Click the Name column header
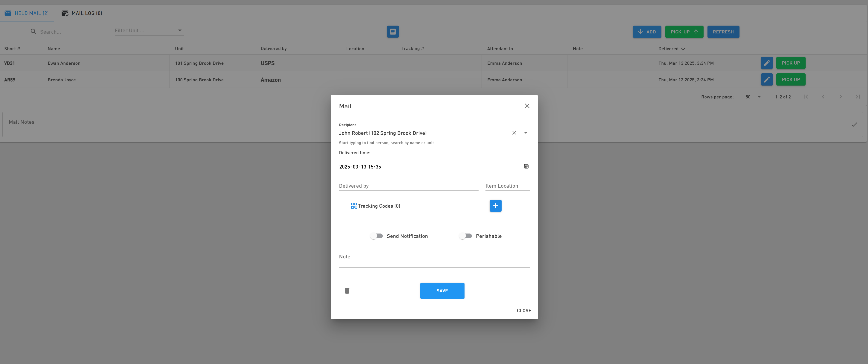 tap(54, 49)
